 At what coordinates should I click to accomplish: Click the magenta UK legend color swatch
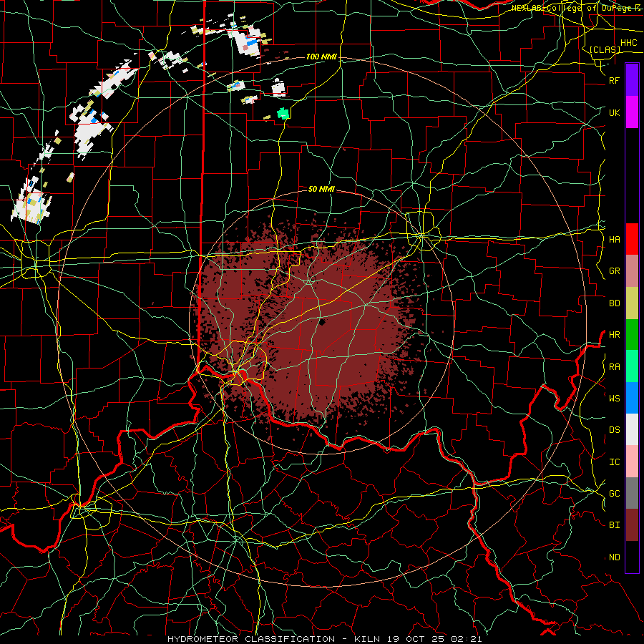[x=632, y=112]
